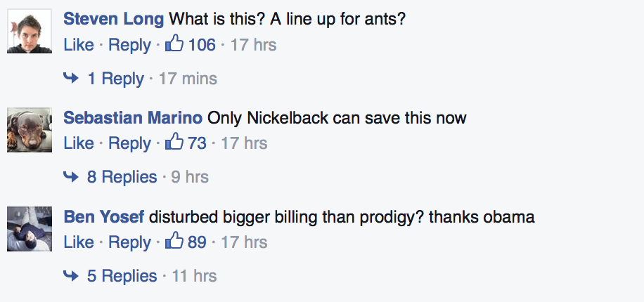The height and width of the screenshot is (302, 644).
Task: Click thumbs-up icon showing 106 likes
Action: 174,45
